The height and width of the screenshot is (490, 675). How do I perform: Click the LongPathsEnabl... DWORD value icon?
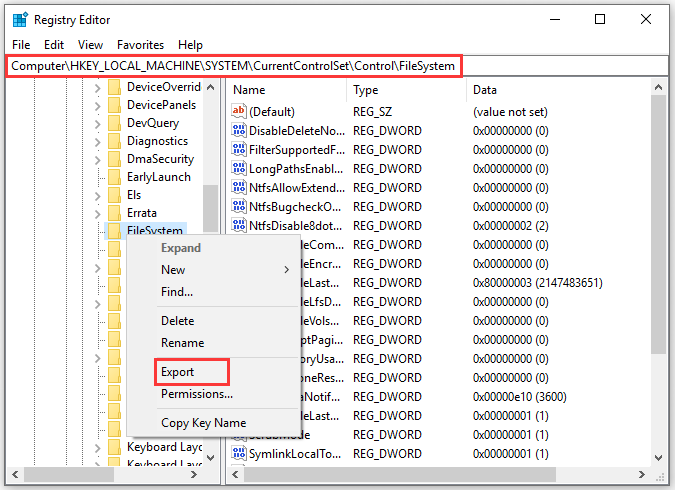tap(238, 168)
